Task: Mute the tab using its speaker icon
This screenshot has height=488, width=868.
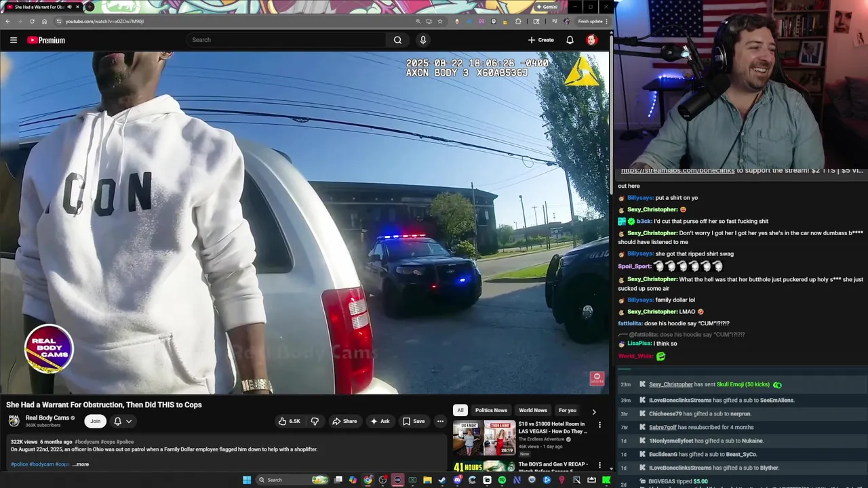Action: (68, 7)
